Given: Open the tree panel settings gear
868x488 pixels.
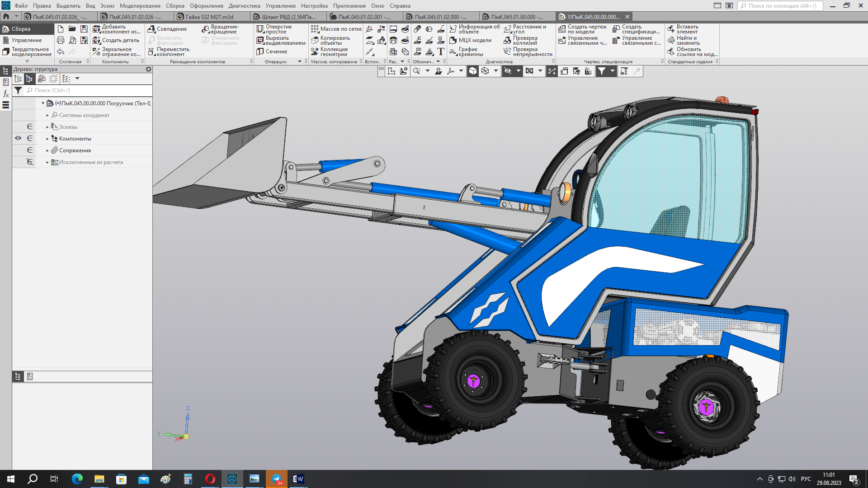Looking at the screenshot, I should coord(148,69).
